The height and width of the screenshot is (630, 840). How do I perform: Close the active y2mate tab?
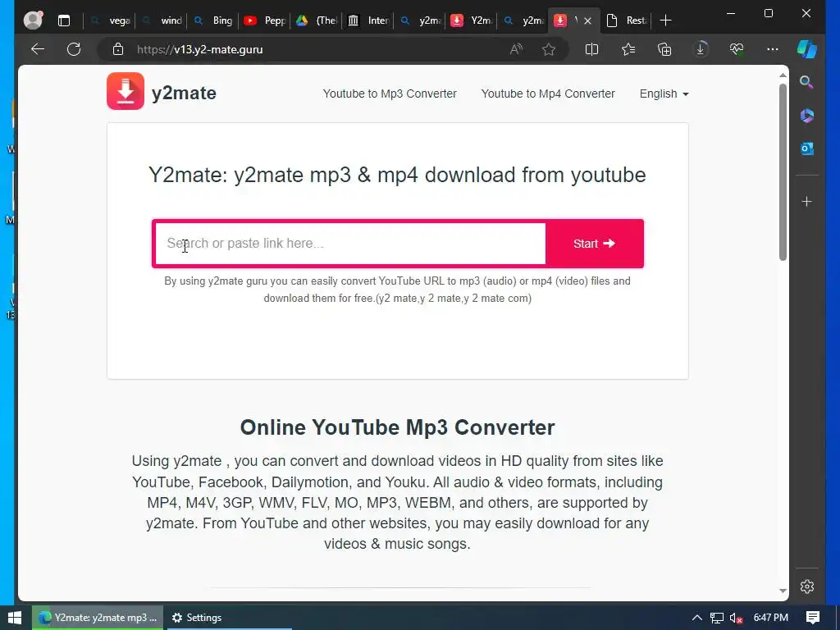click(x=587, y=21)
